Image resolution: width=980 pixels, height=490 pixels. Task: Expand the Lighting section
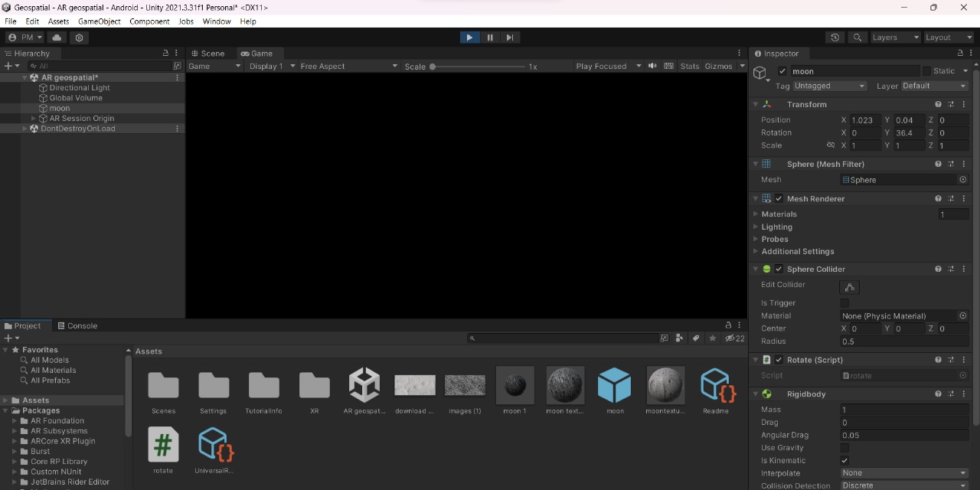click(x=756, y=227)
